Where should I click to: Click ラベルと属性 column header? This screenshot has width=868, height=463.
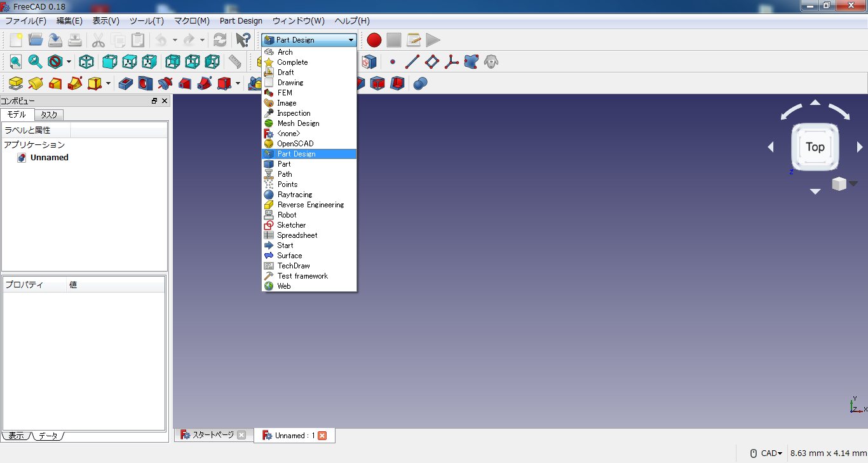tap(36, 130)
